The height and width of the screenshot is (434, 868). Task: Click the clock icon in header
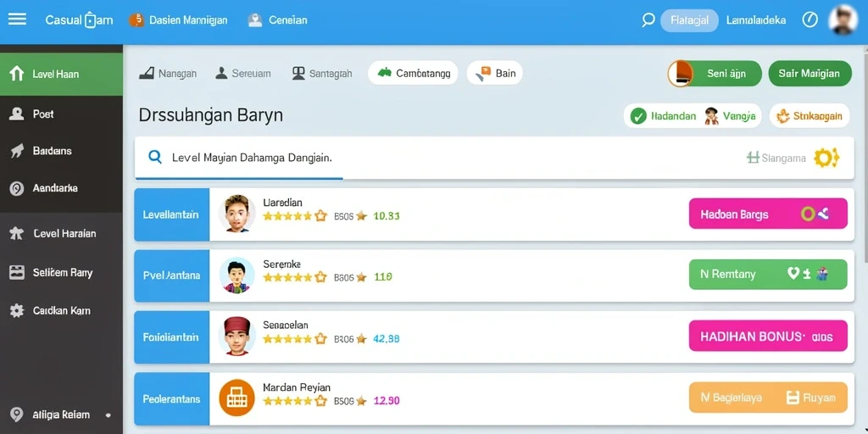coord(810,20)
